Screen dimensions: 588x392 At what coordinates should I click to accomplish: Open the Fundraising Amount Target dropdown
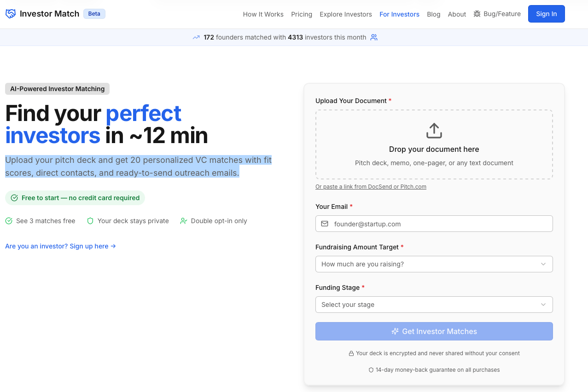(434, 264)
